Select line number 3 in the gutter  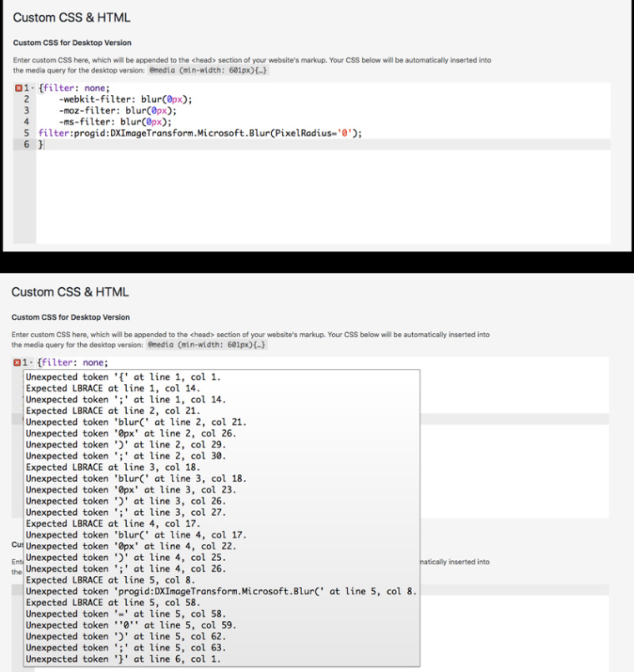coord(27,110)
